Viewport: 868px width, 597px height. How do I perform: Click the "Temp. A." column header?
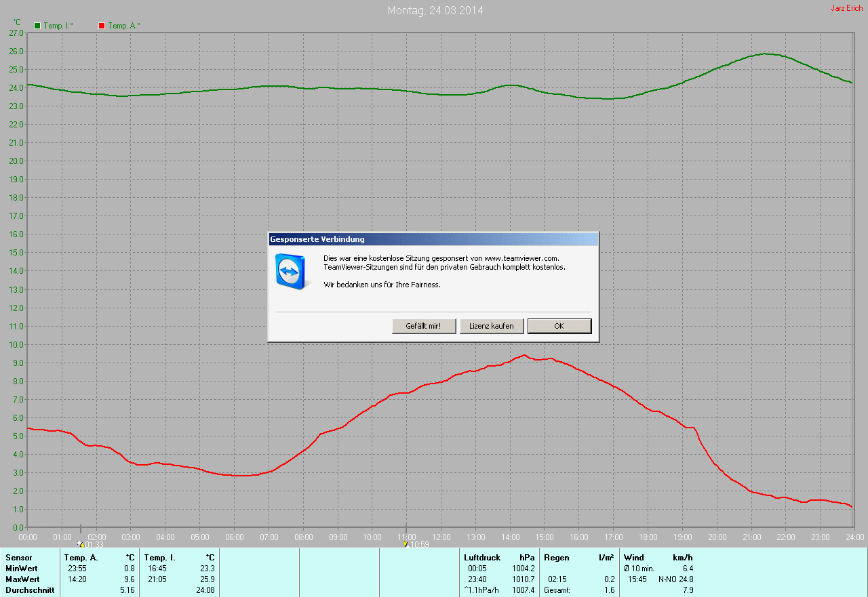click(x=81, y=558)
